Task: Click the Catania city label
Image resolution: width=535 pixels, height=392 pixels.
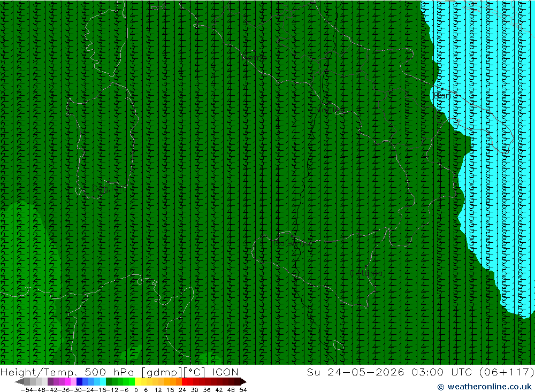Action: [366, 273]
